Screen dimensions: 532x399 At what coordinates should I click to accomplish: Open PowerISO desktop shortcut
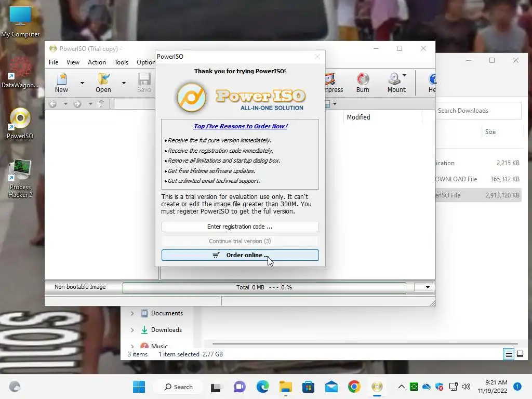(20, 124)
